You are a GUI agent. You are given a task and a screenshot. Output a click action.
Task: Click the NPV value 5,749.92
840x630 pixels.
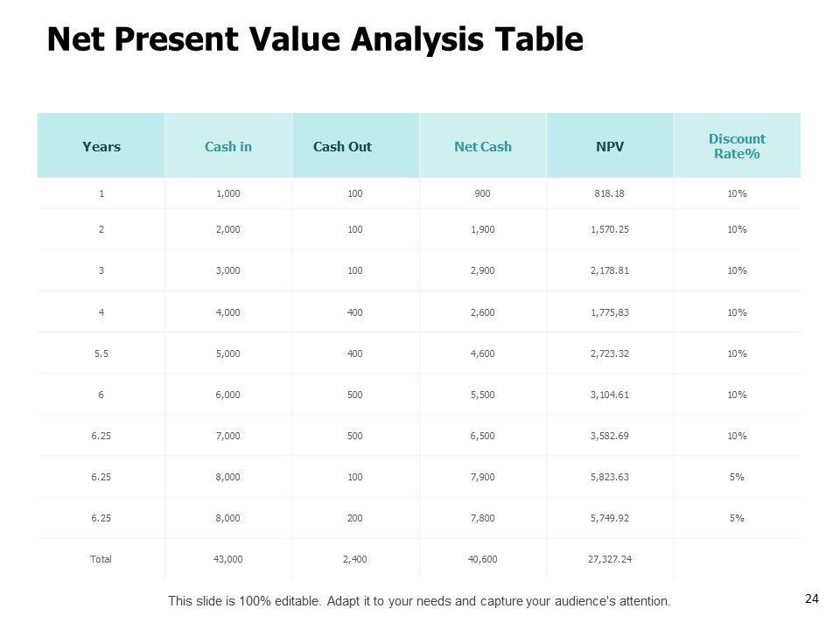tap(610, 518)
